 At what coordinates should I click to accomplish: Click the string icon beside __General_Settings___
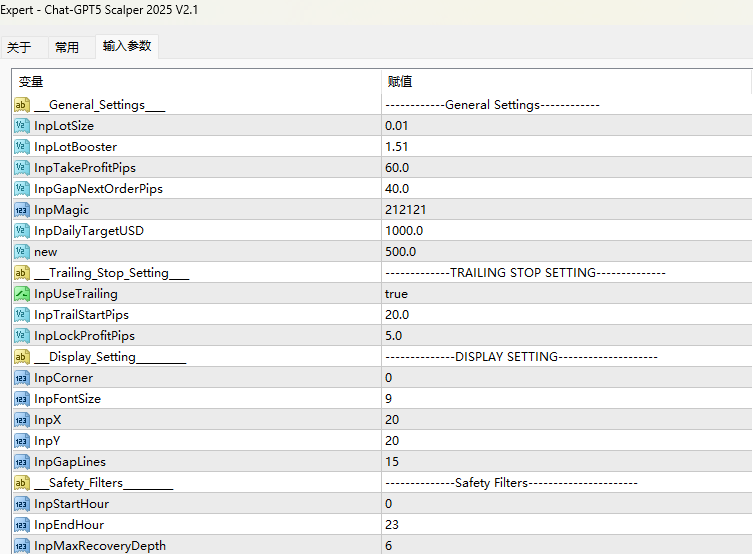click(x=22, y=105)
